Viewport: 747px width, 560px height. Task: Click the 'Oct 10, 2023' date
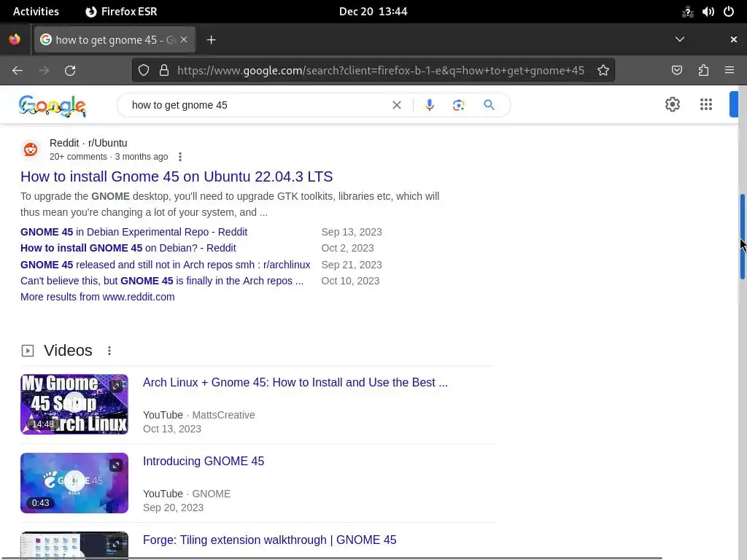(x=351, y=281)
